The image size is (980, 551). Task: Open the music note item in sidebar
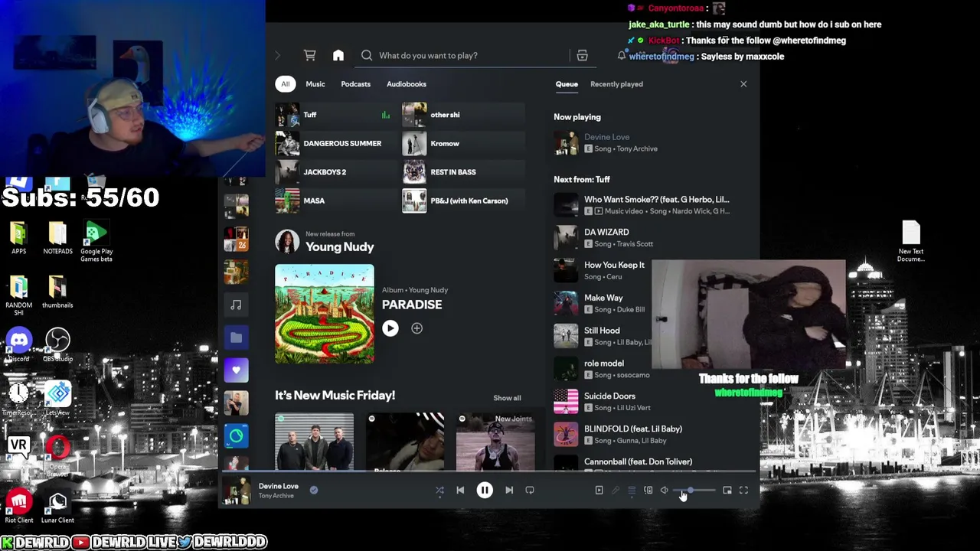237,305
